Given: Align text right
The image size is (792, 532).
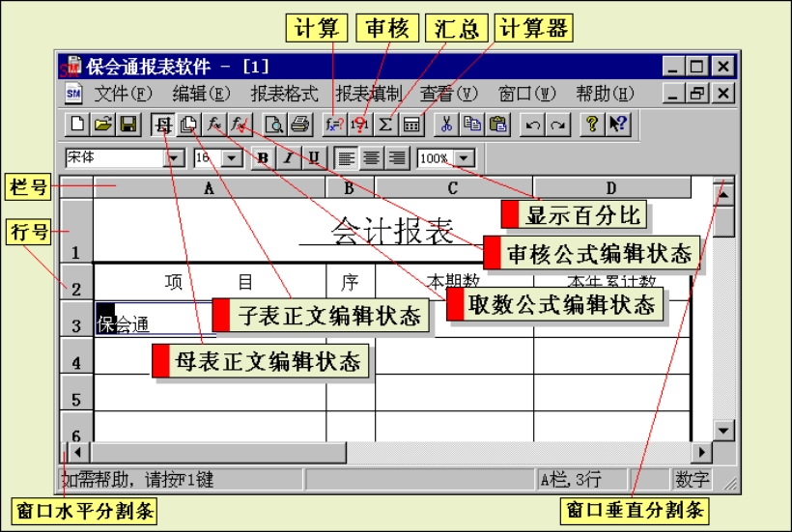Looking at the screenshot, I should 397,158.
